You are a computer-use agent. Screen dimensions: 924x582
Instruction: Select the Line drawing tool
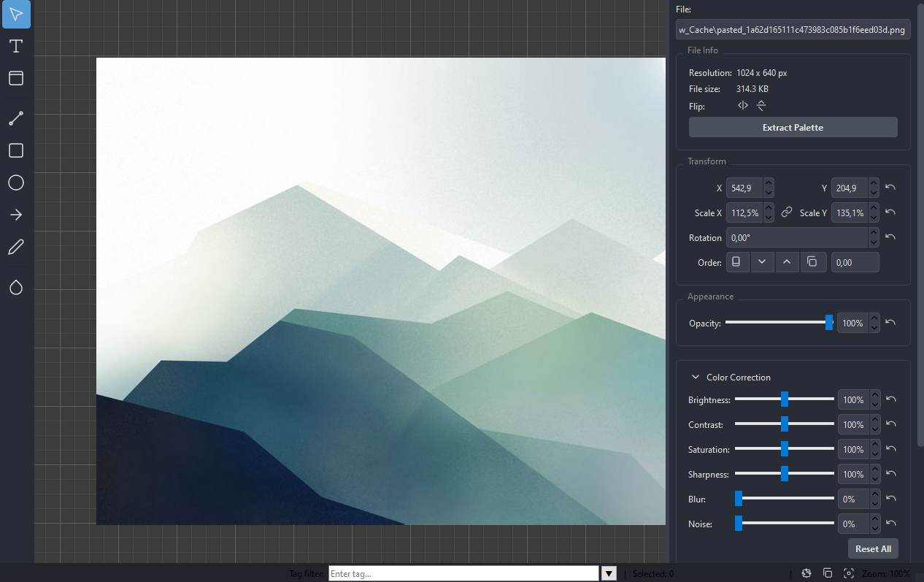pos(16,119)
